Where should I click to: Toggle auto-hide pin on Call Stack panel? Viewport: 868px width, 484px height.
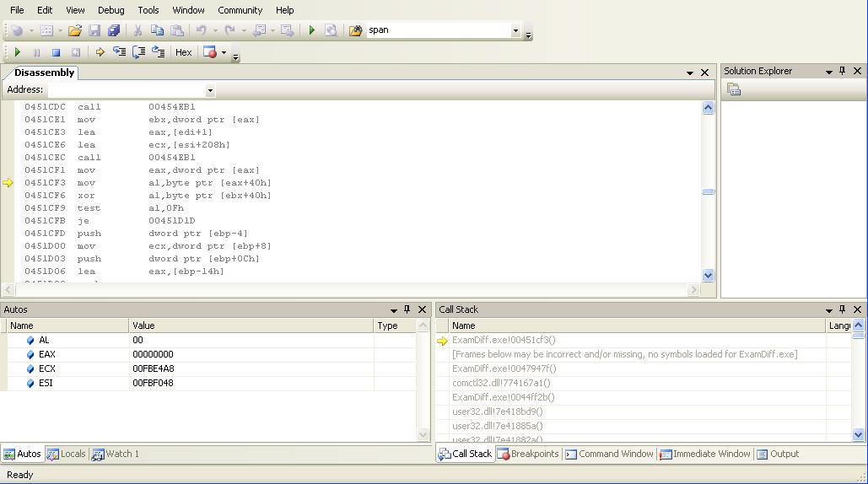coord(843,309)
